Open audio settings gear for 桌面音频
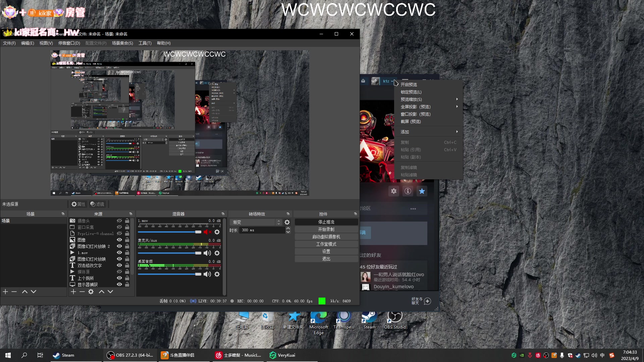 217,274
